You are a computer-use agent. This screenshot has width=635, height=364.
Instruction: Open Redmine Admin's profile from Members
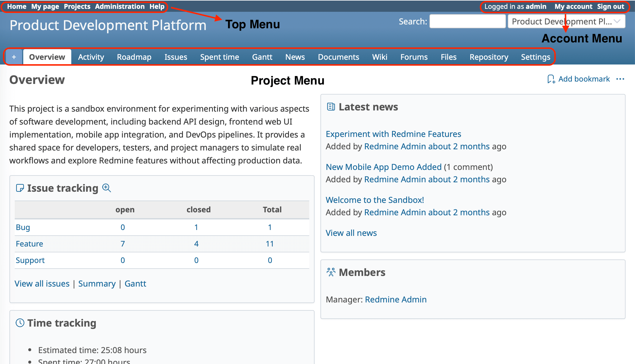pyautogui.click(x=396, y=299)
